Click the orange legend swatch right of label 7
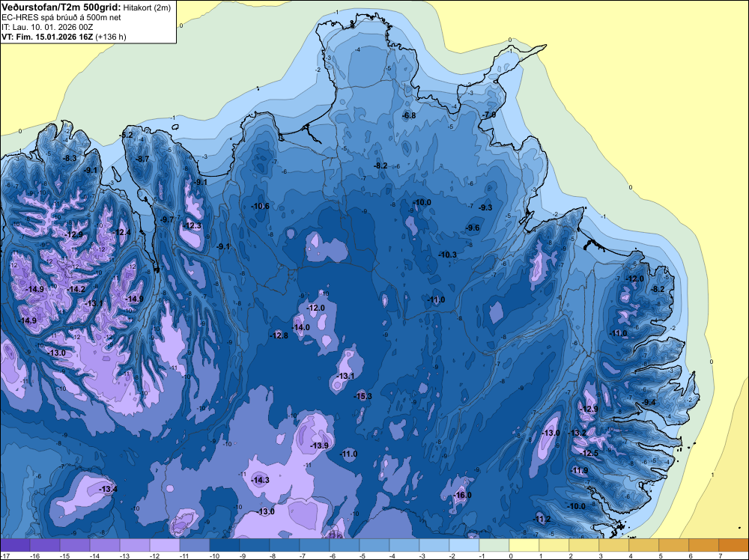Viewport: 749px width, 560px height. (x=734, y=545)
